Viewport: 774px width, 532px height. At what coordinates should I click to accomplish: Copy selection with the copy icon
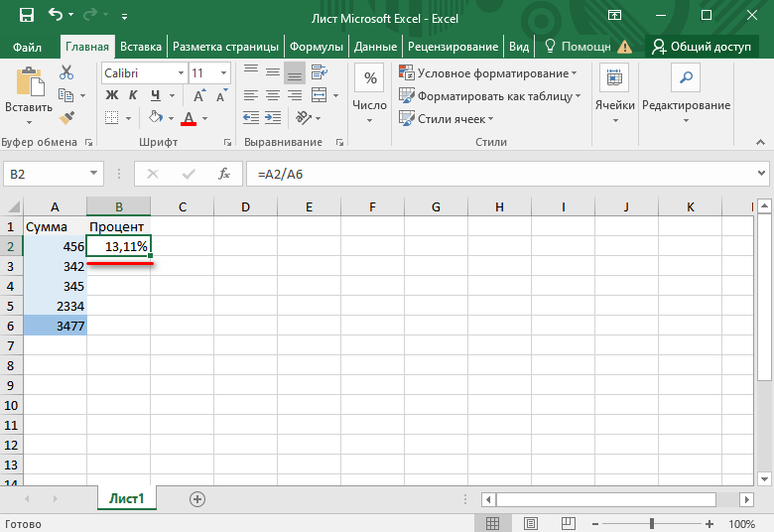65,95
